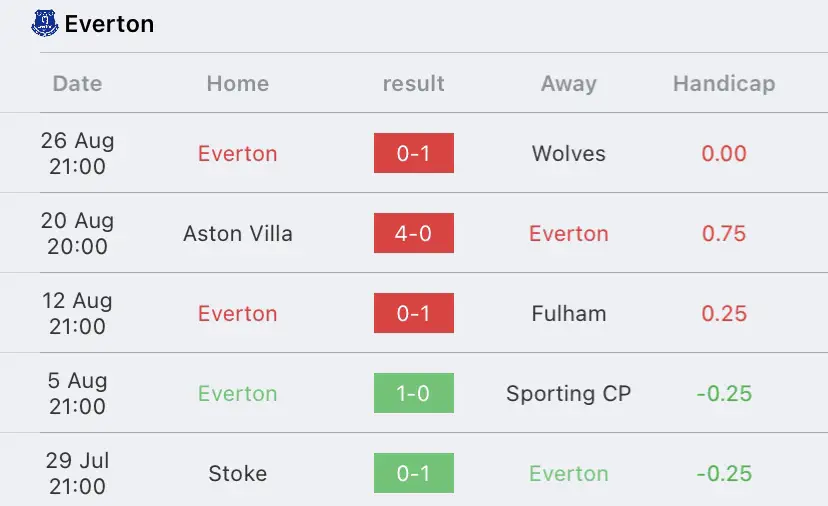Screen dimensions: 828x506
Task: Select the Home column header
Action: (238, 83)
